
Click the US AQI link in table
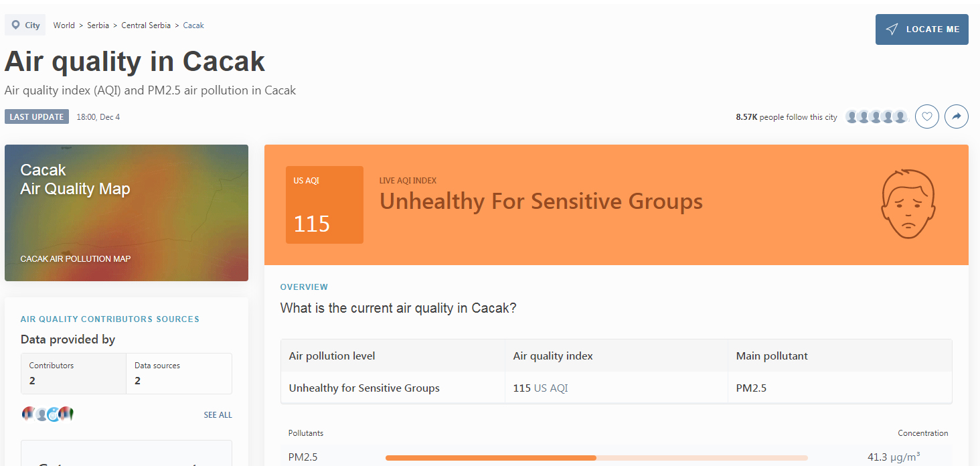click(550, 388)
